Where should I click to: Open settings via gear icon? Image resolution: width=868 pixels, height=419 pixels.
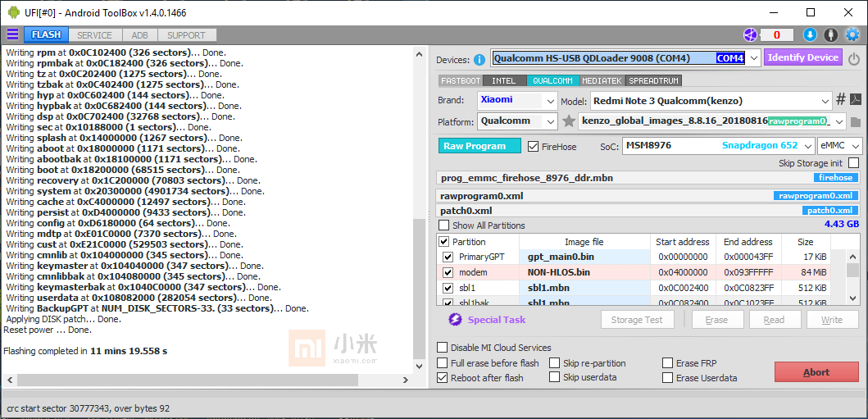pyautogui.click(x=852, y=35)
